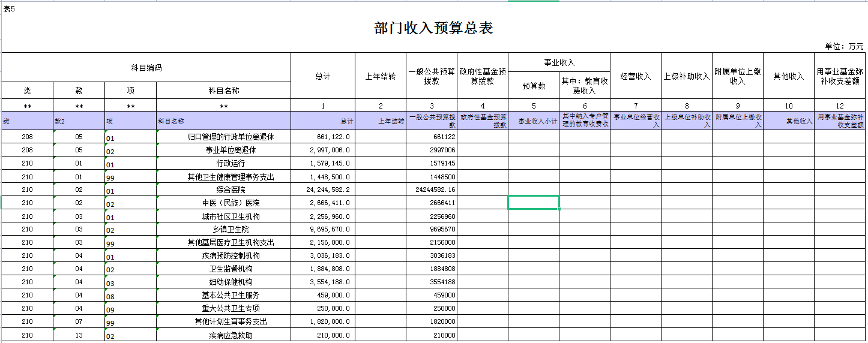Click the cell 乡镇卫生院
The height and width of the screenshot is (343, 868).
click(223, 229)
